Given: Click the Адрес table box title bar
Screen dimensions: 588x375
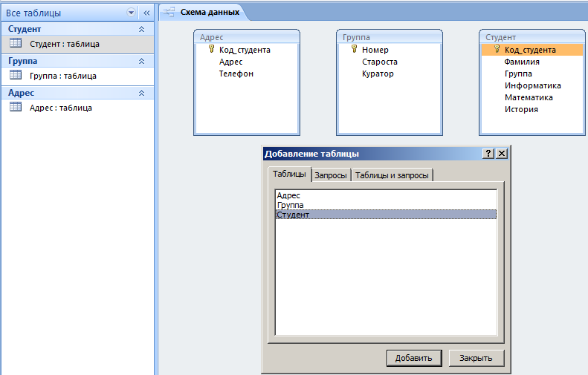Looking at the screenshot, I should click(247, 37).
